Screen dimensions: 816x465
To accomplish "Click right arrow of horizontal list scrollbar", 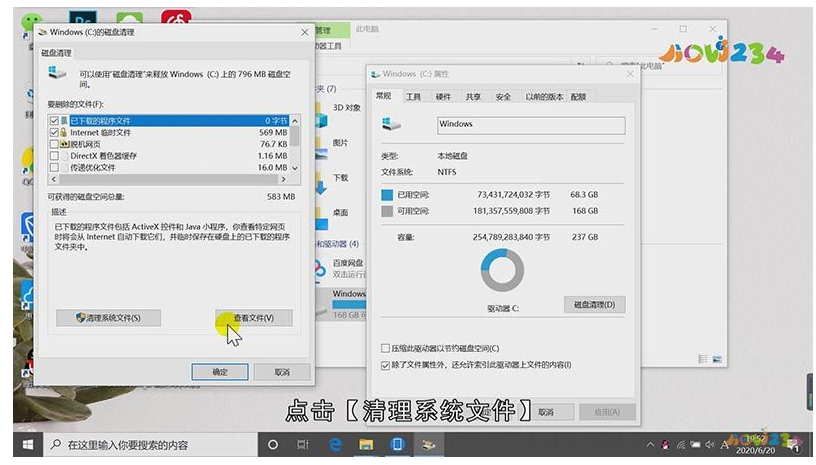I will [284, 179].
